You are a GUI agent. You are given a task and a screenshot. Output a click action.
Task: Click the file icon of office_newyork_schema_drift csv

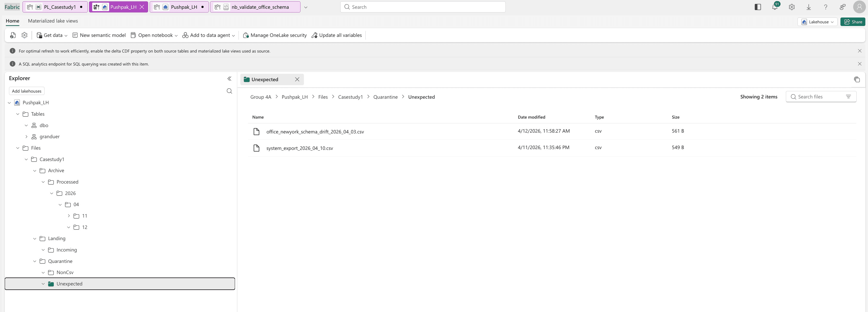(256, 132)
